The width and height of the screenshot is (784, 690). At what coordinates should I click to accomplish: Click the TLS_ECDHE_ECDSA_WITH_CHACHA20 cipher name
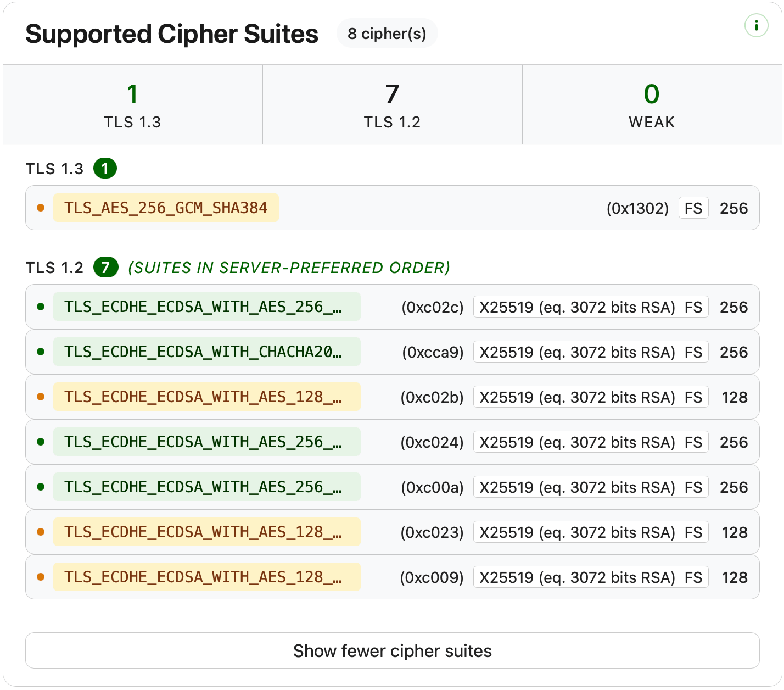[207, 352]
